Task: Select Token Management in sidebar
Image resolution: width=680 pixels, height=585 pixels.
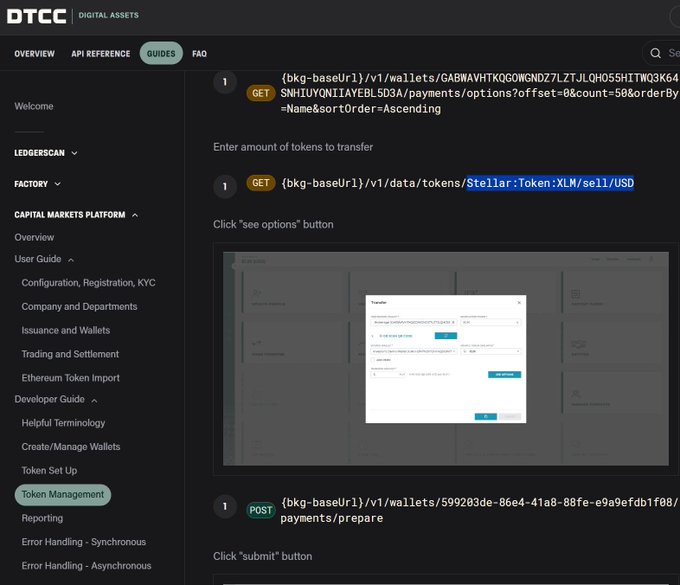Action: coord(63,495)
